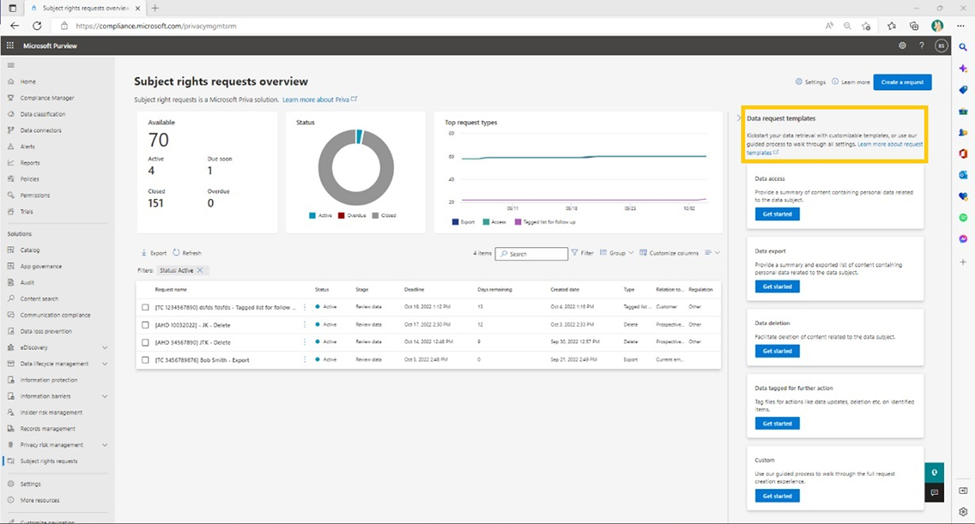The image size is (975, 524).
Task: Open browser profile picture icon
Action: pyautogui.click(x=938, y=25)
